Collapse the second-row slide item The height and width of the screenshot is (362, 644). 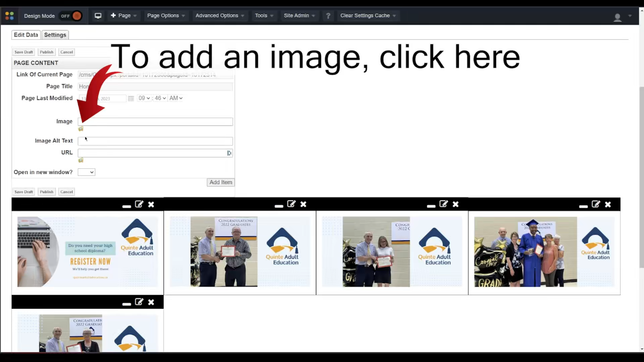click(x=127, y=304)
